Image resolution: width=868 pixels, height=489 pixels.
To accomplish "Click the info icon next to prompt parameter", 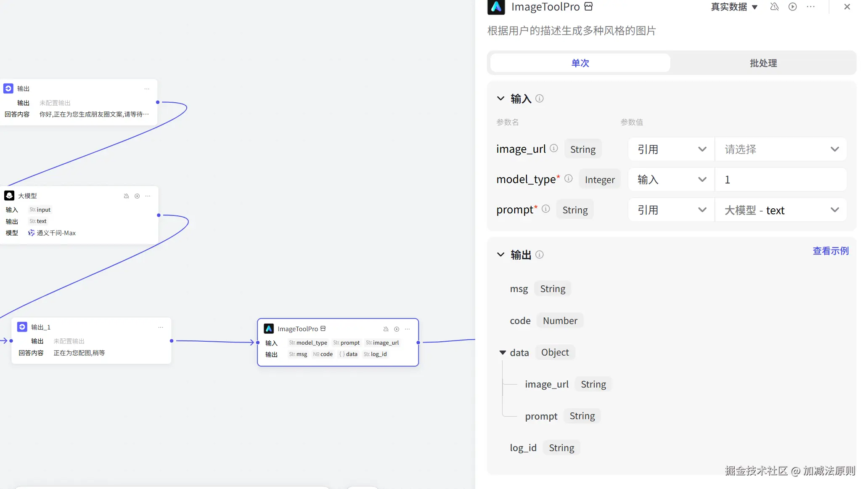I will pyautogui.click(x=546, y=208).
